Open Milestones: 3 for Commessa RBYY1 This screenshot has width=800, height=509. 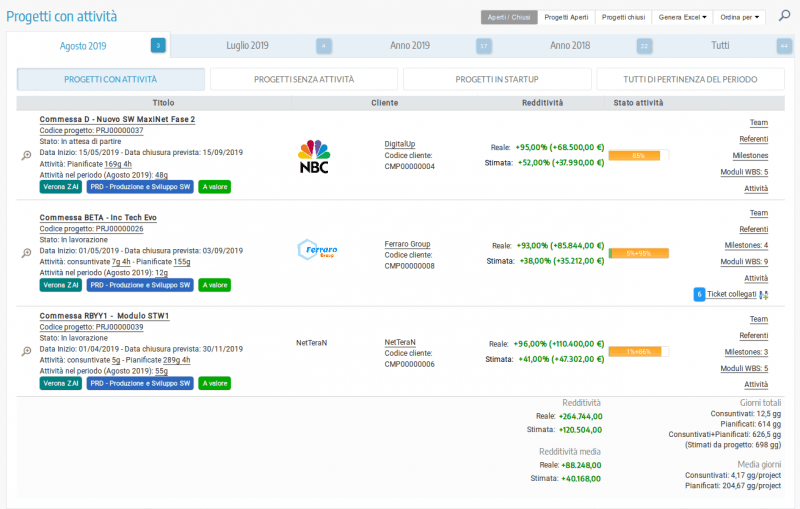click(x=746, y=352)
